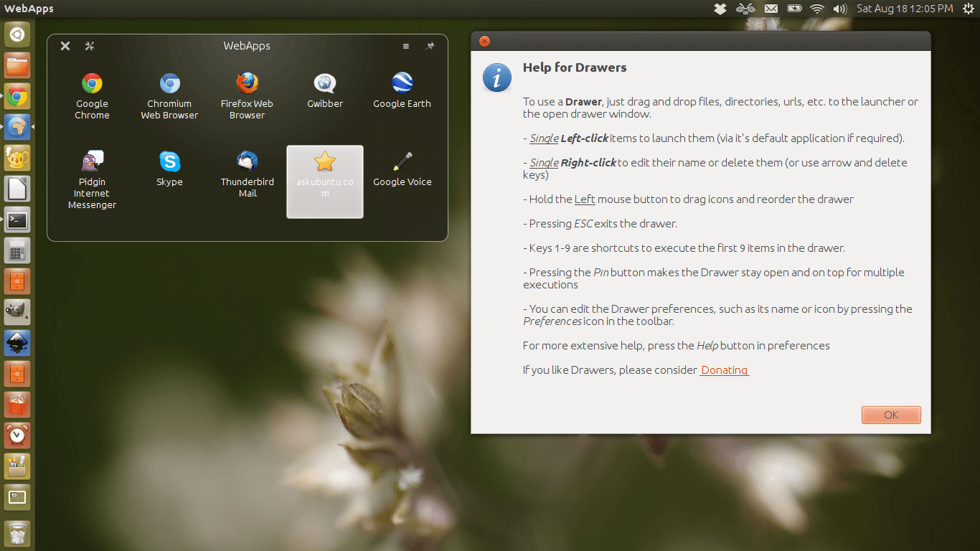Open the clock showing Sat Aug 18
980x551 pixels.
click(x=905, y=9)
